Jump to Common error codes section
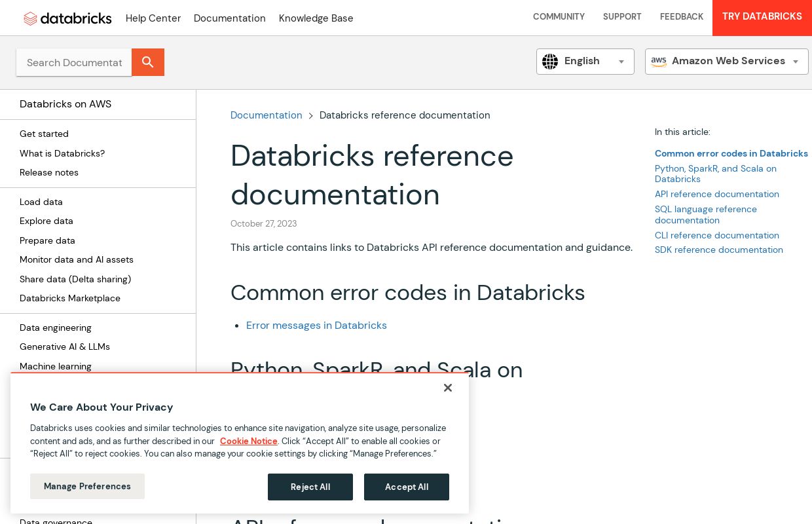Viewport: 812px width, 524px height. (x=731, y=153)
